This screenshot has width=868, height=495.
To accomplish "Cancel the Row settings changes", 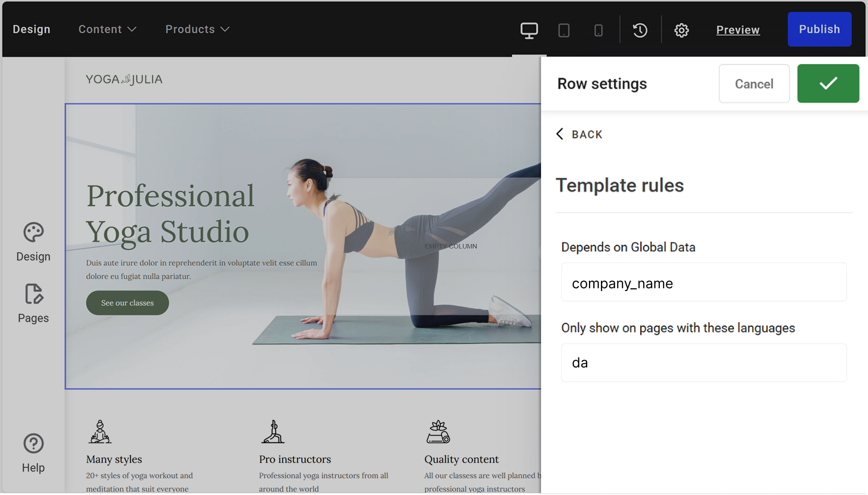I will (x=754, y=83).
